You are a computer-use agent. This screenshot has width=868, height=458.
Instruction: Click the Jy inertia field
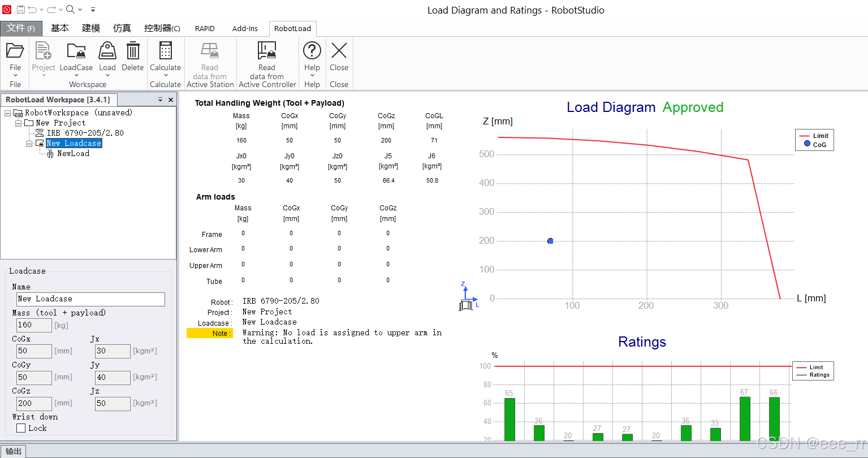tap(113, 377)
